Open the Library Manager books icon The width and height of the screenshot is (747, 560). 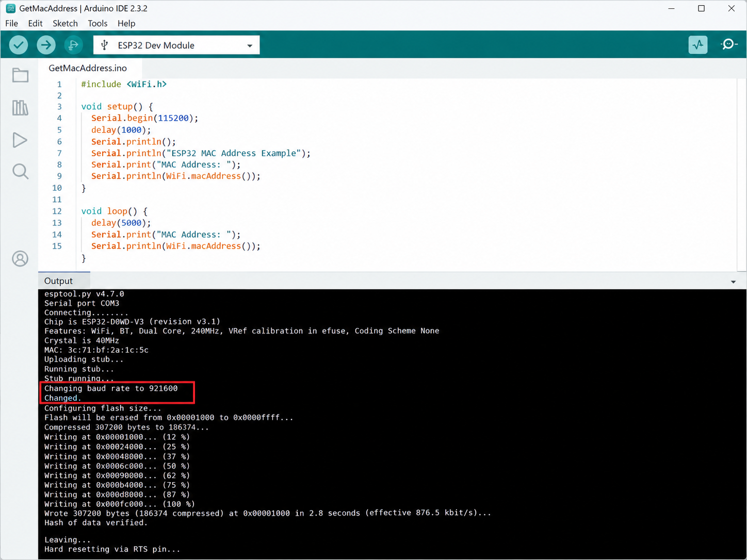point(20,108)
